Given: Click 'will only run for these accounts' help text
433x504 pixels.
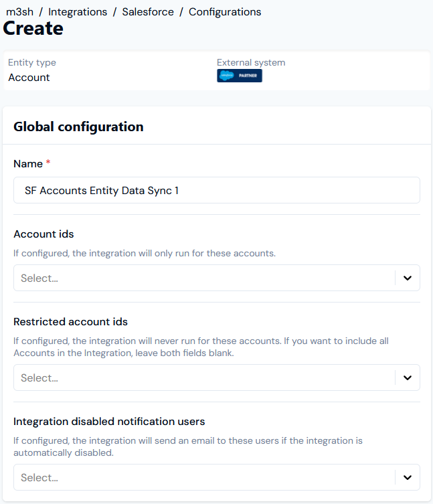Looking at the screenshot, I should [x=145, y=253].
